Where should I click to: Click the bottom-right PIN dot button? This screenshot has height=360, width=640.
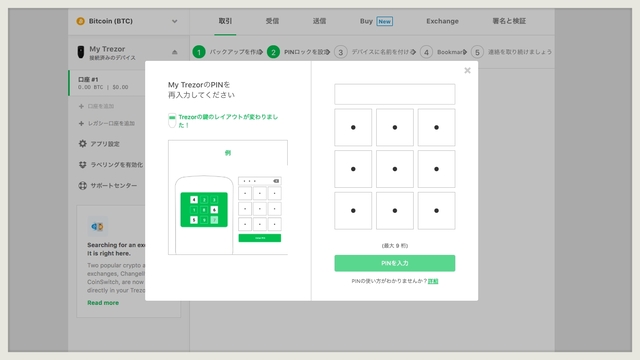(x=436, y=211)
